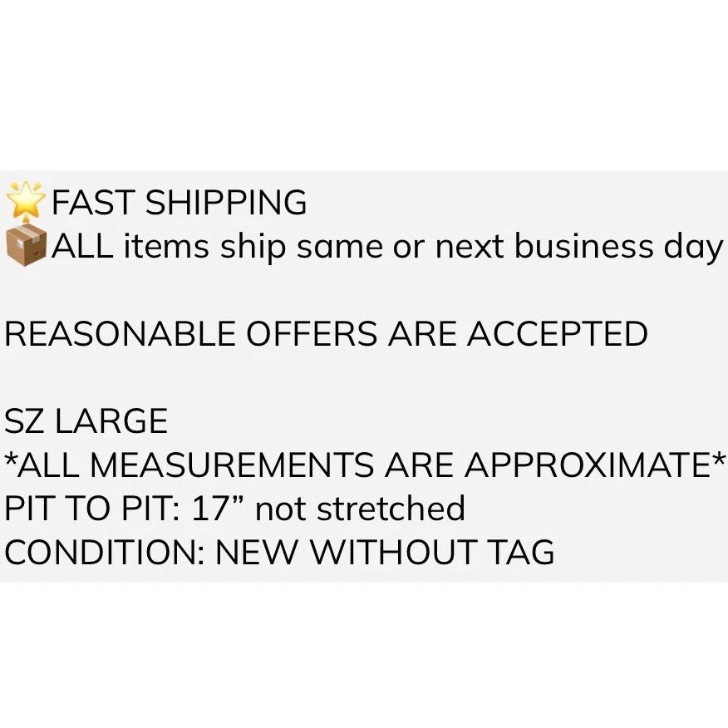
Task: Click the word MEASUREMENTS
Action: pyautogui.click(x=231, y=465)
